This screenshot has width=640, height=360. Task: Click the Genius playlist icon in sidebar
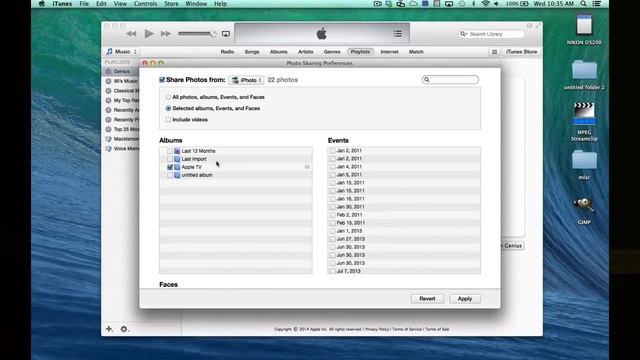(x=108, y=71)
